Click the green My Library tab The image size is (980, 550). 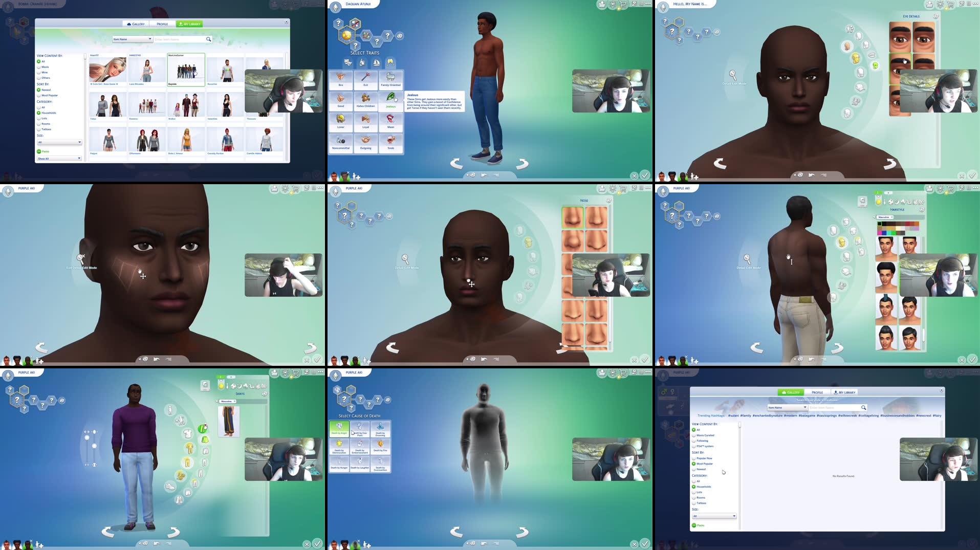189,24
